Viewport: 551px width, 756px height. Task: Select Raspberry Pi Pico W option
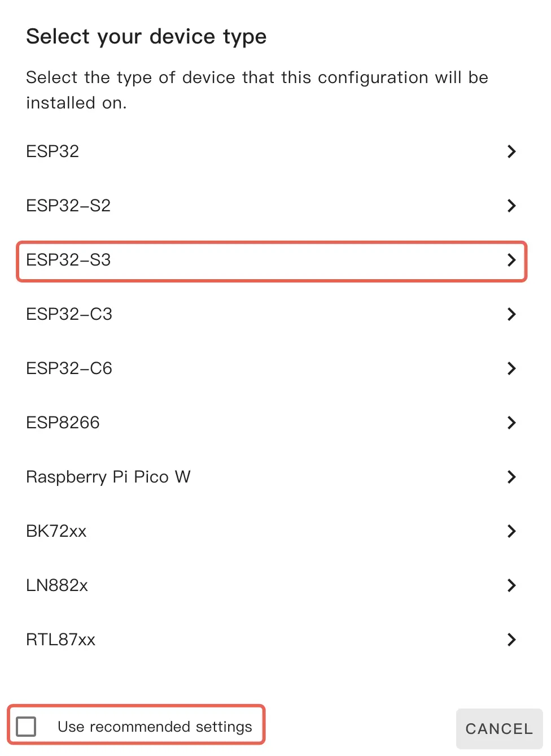click(x=108, y=477)
